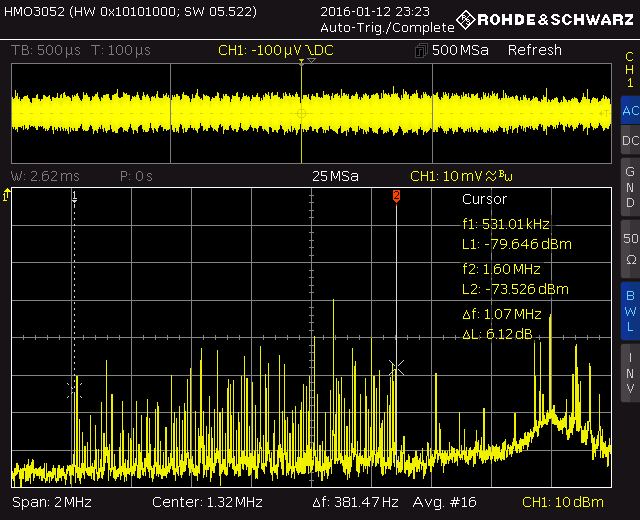This screenshot has height=520, width=640.
Task: Select the TB: 500 µs timebase readout
Action: point(46,50)
